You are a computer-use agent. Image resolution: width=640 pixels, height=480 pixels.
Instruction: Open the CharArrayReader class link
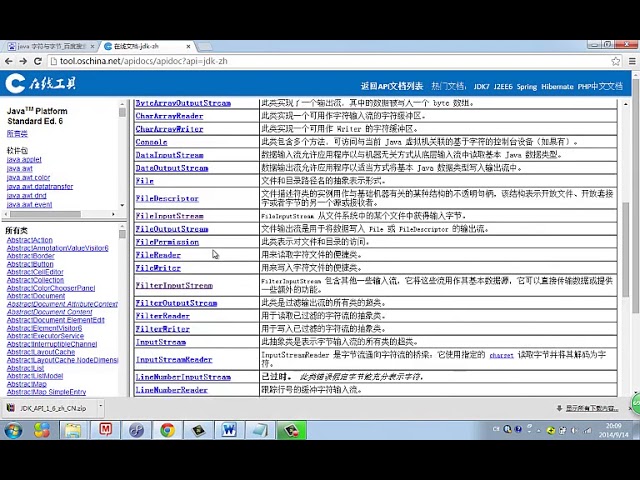coord(169,116)
